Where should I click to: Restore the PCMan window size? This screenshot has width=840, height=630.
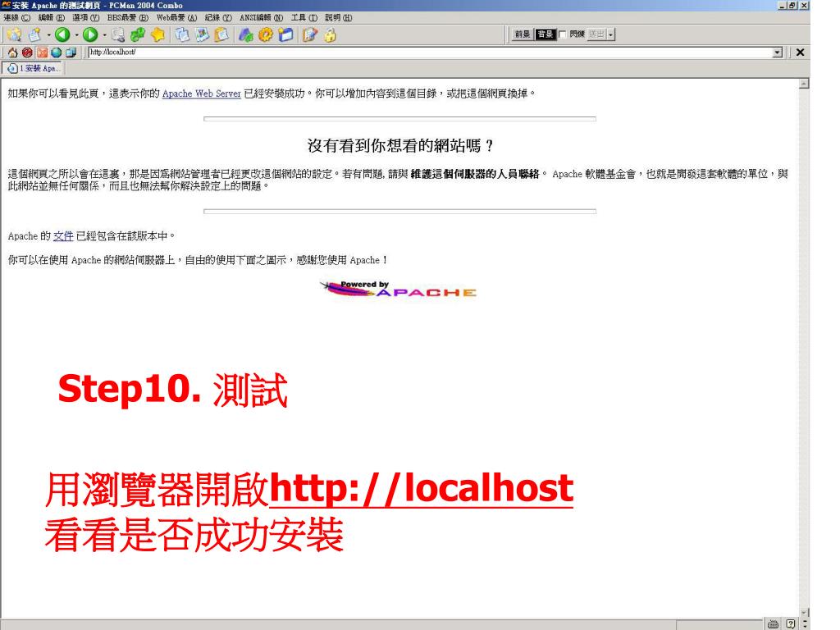tap(792, 6)
